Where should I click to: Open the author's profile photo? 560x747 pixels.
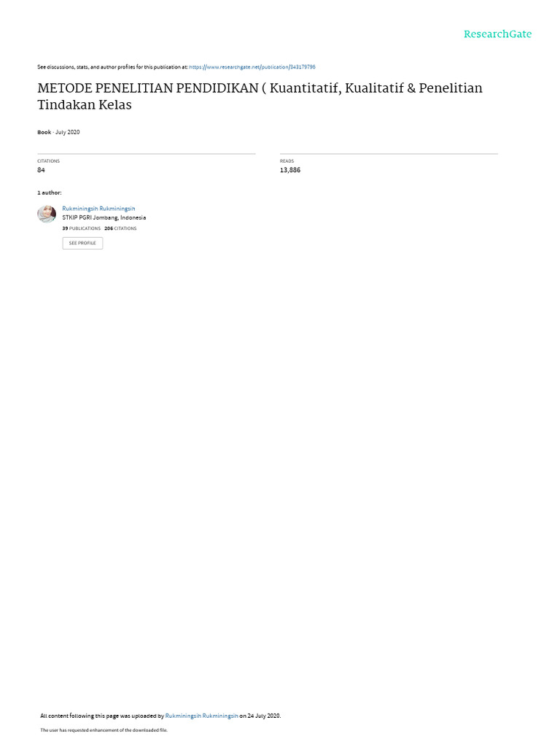(x=47, y=214)
